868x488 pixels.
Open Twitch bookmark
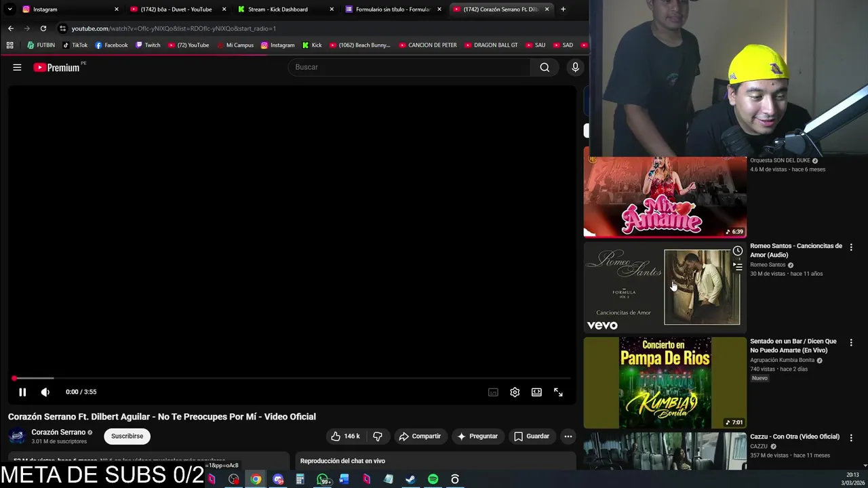(148, 45)
